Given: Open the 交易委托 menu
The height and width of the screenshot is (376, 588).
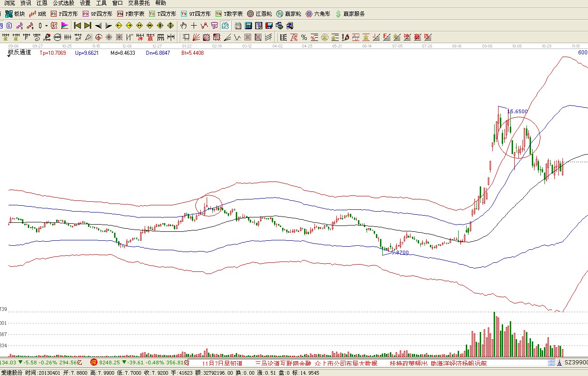Looking at the screenshot, I should [139, 3].
